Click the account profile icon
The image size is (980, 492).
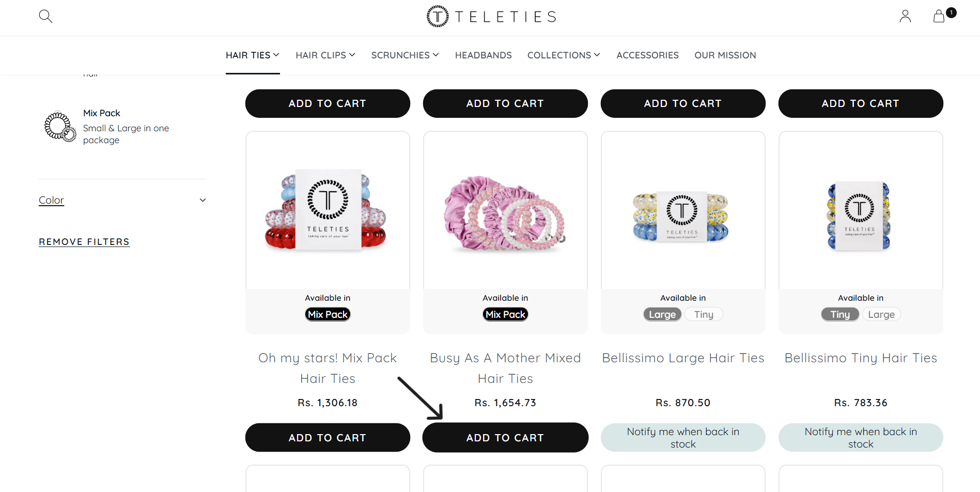coord(905,17)
